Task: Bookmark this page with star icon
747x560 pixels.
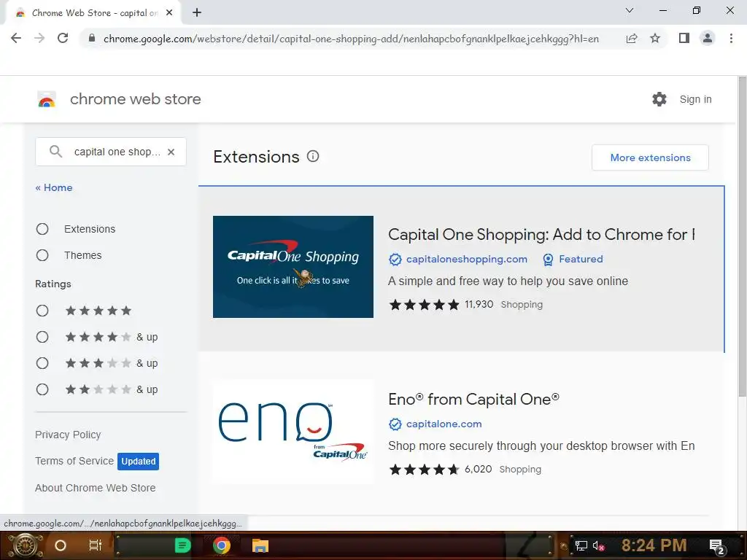Action: (x=655, y=38)
